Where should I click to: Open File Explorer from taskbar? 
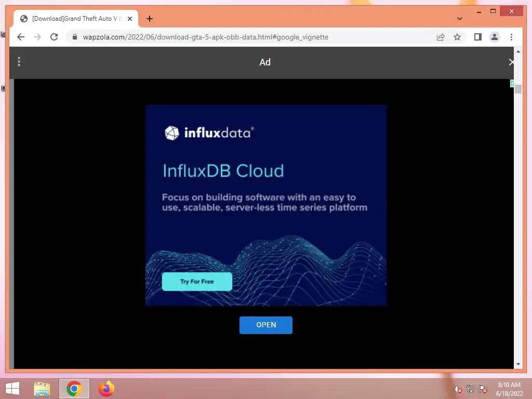coord(42,389)
